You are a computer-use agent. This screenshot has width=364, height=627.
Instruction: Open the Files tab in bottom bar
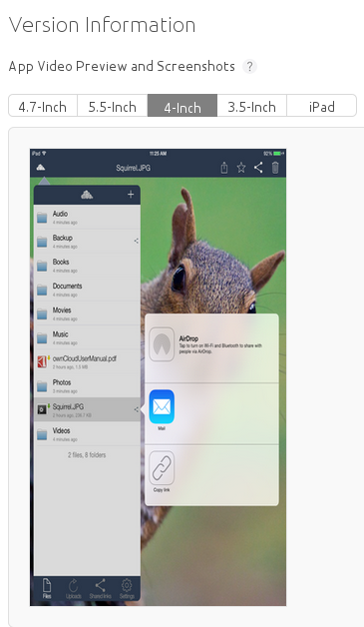(x=47, y=589)
